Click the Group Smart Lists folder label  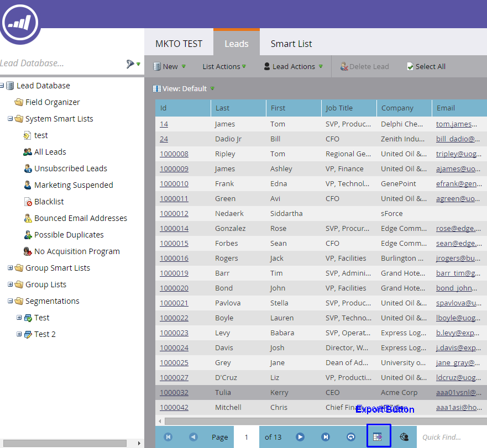click(58, 268)
